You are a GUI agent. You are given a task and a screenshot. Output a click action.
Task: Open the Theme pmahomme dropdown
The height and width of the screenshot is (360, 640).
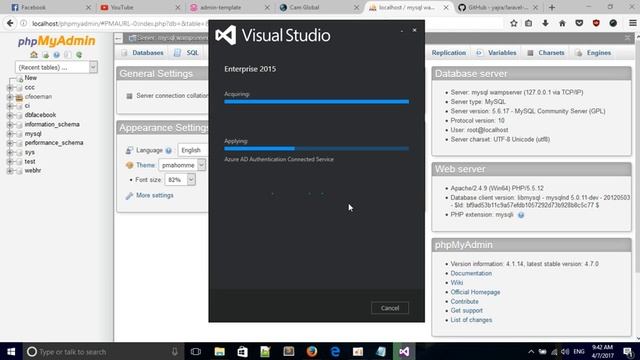(x=182, y=165)
